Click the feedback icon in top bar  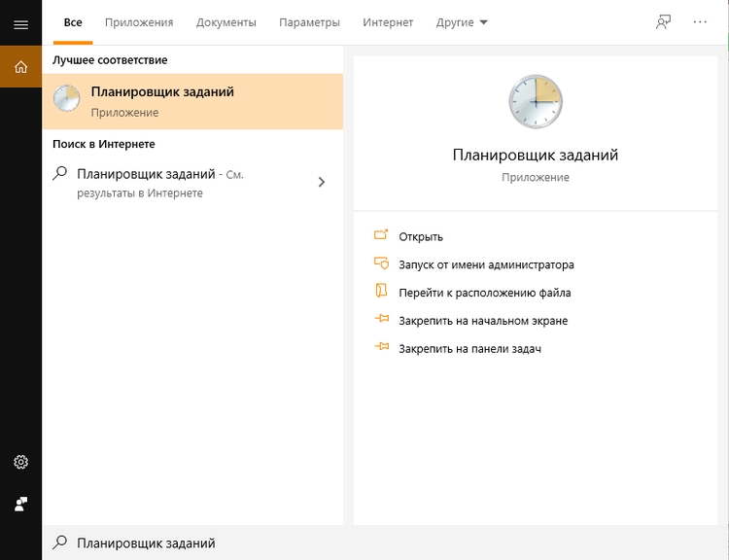664,21
